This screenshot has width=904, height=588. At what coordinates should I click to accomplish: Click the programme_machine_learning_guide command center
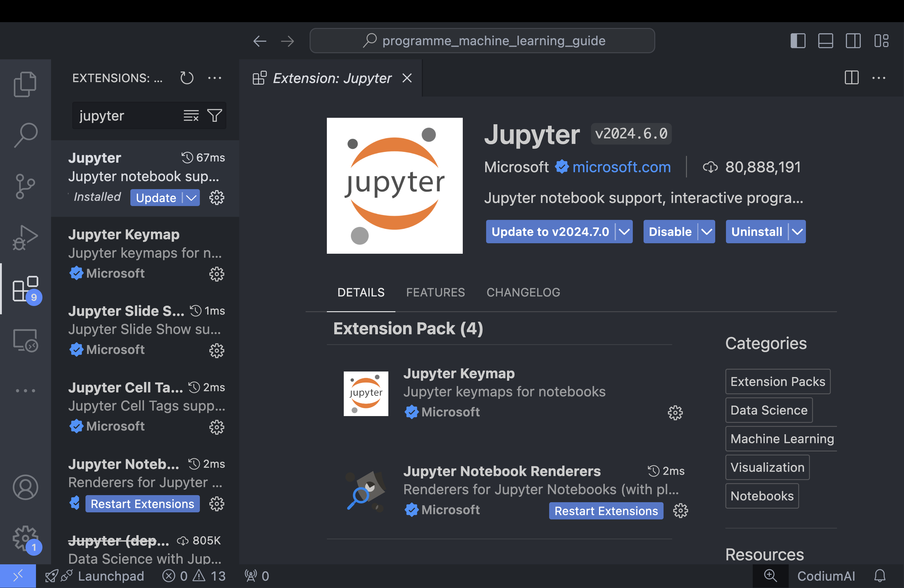[x=482, y=41]
